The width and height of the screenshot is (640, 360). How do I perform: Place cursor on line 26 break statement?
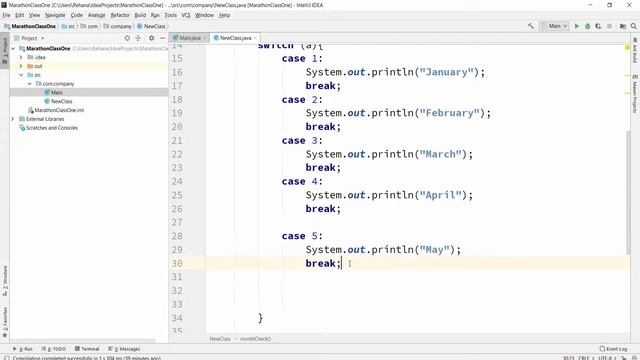coord(323,209)
